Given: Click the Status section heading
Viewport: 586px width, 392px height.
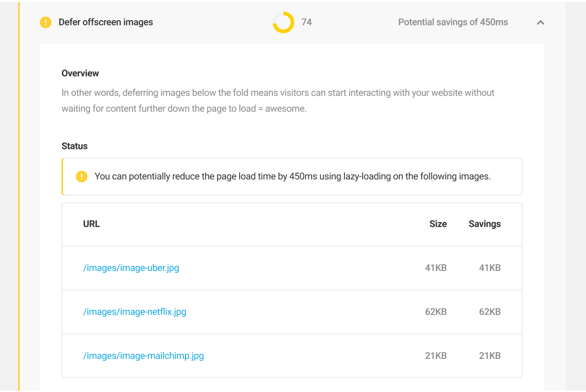Looking at the screenshot, I should (x=74, y=146).
